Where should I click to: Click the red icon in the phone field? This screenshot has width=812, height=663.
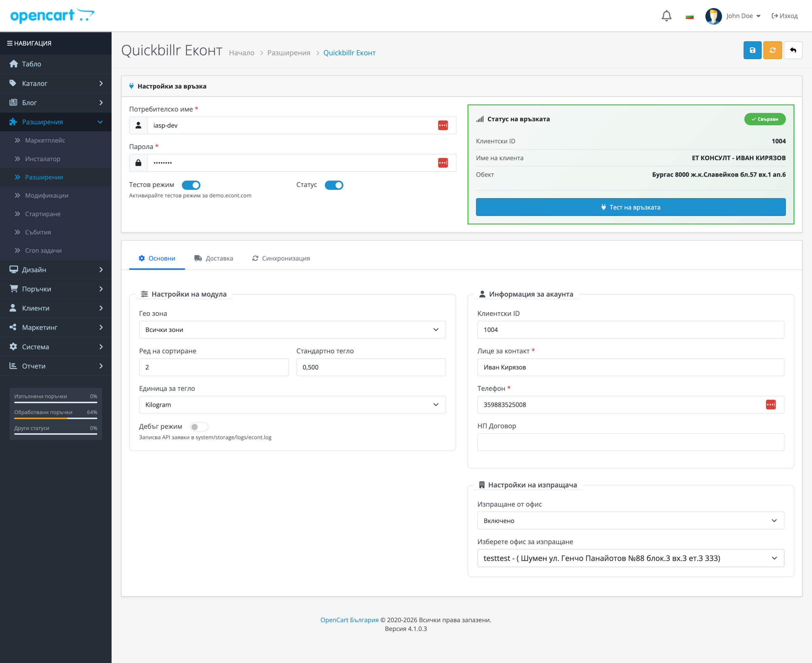pos(770,405)
